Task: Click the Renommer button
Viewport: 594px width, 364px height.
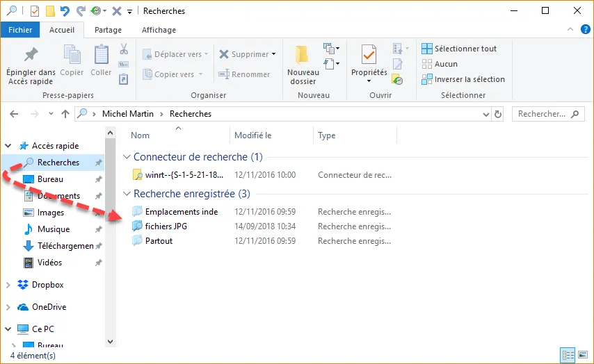Action: pyautogui.click(x=244, y=74)
